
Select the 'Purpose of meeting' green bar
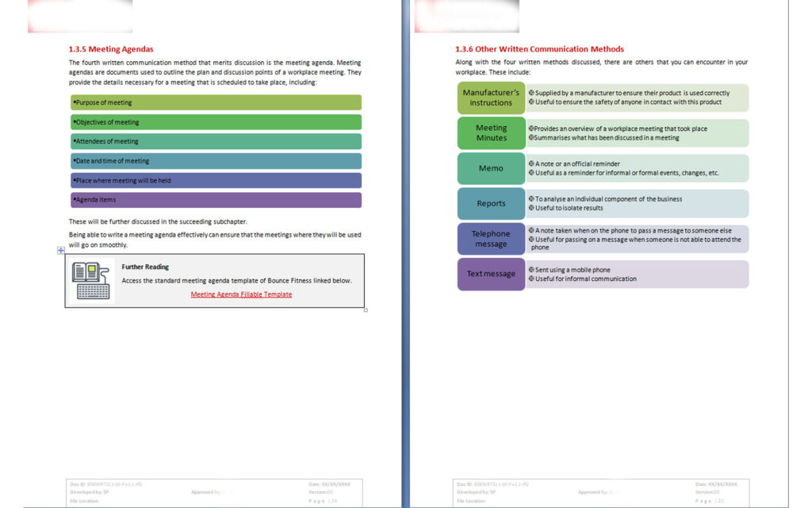point(216,102)
